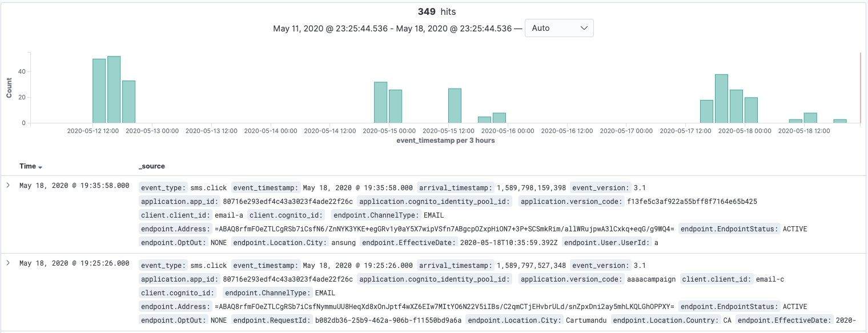The width and height of the screenshot is (868, 333).
Task: Click the lone bar at 2020-05-15 12:00
Action: [x=455, y=106]
